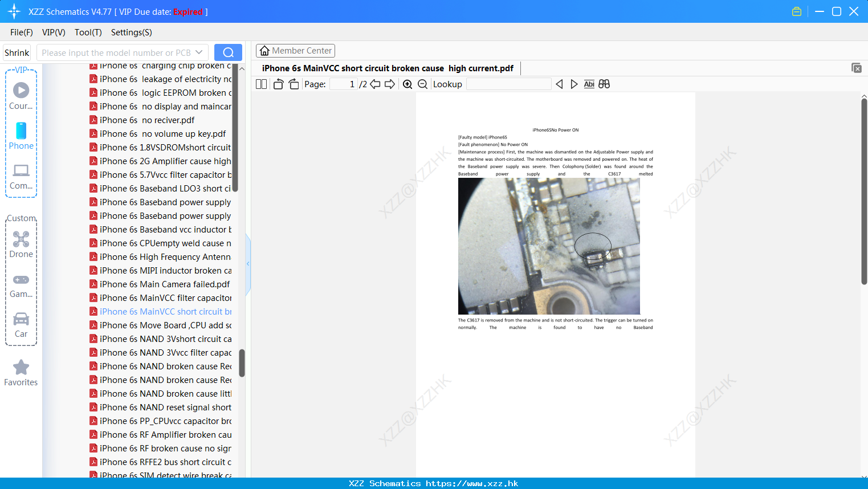868x489 pixels.
Task: Open Tool(T) menu
Action: [88, 32]
